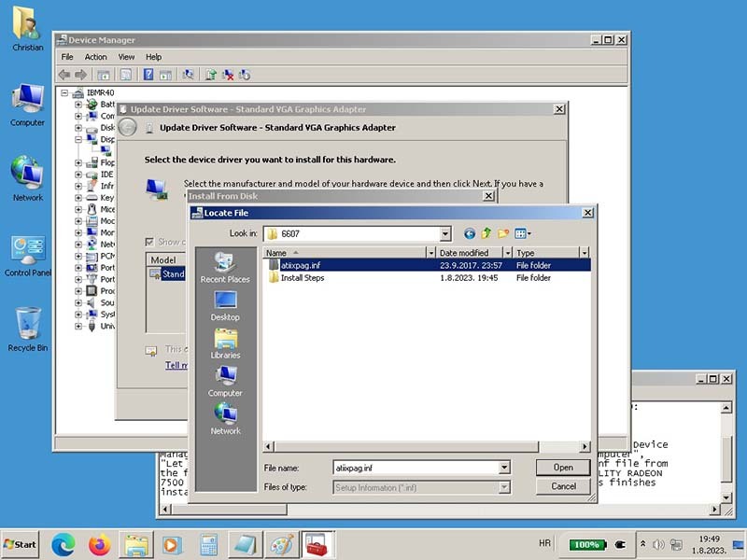747x560 pixels.
Task: Open the Action menu in Device Manager
Action: pos(96,57)
